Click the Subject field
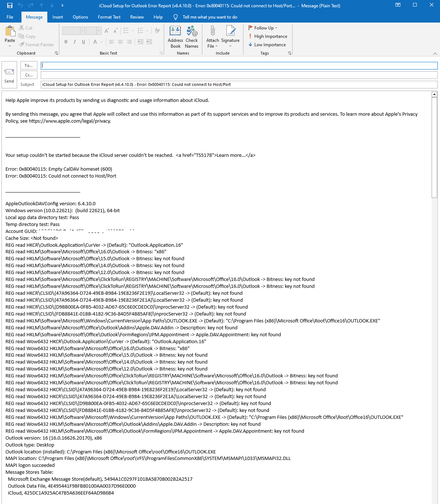Screen dimensions: 440x504 pos(239,84)
